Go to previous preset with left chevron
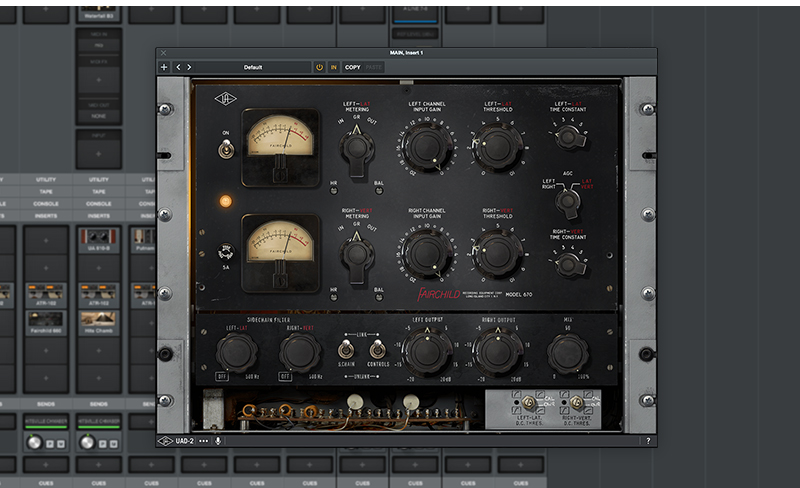The width and height of the screenshot is (800, 488). point(178,67)
